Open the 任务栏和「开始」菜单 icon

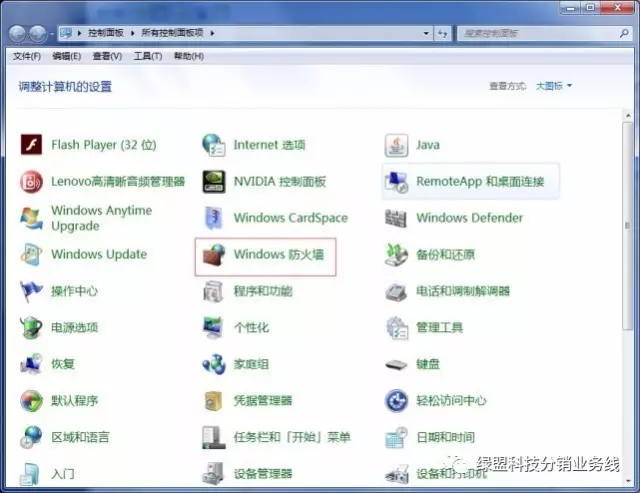point(214,437)
